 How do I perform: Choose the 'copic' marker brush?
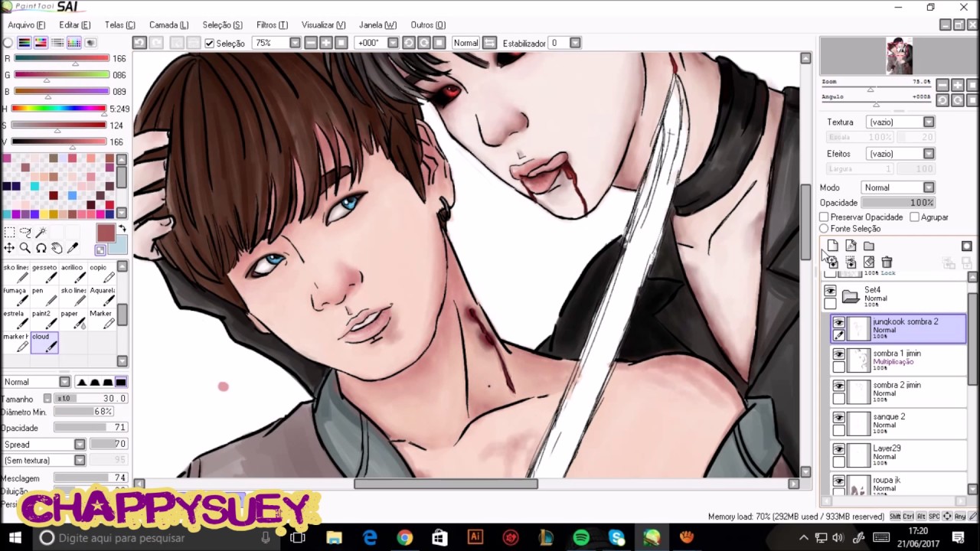coord(102,273)
